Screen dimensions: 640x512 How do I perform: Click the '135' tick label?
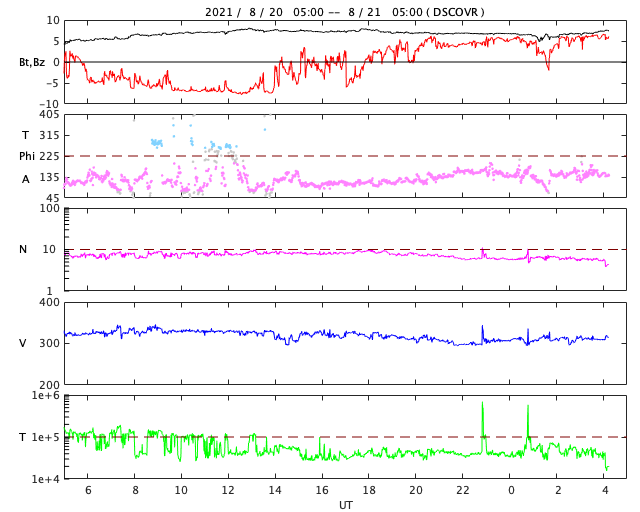[49, 177]
